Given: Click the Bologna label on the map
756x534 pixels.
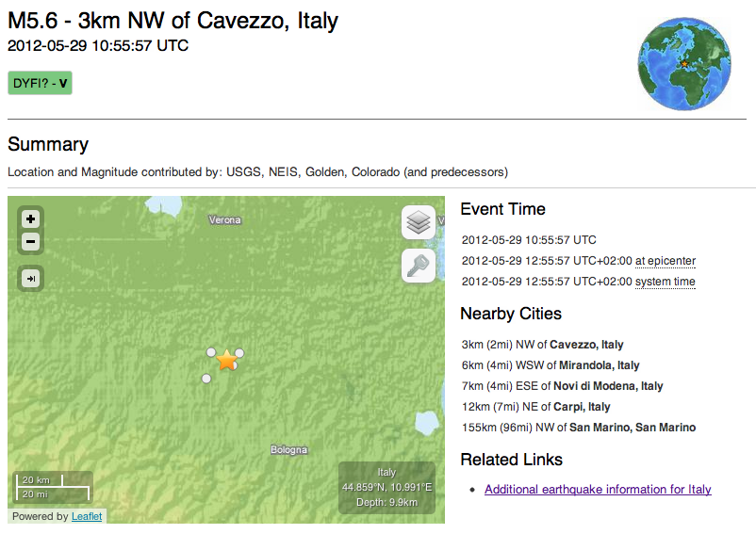Looking at the screenshot, I should tap(288, 450).
